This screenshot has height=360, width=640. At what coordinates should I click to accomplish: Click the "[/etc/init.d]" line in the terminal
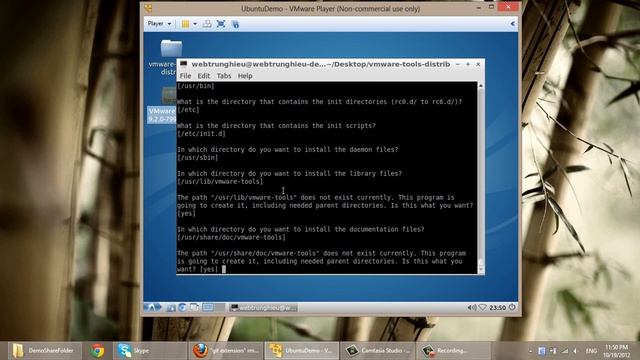(201, 134)
